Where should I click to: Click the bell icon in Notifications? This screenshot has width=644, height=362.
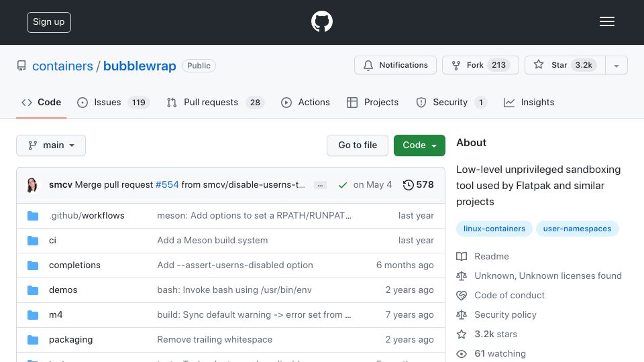pos(368,65)
